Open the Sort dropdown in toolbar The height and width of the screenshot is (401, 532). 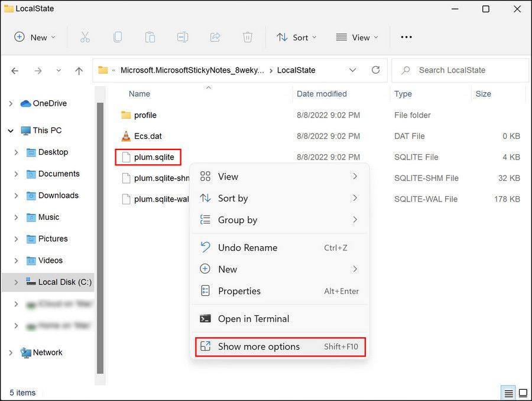click(296, 37)
